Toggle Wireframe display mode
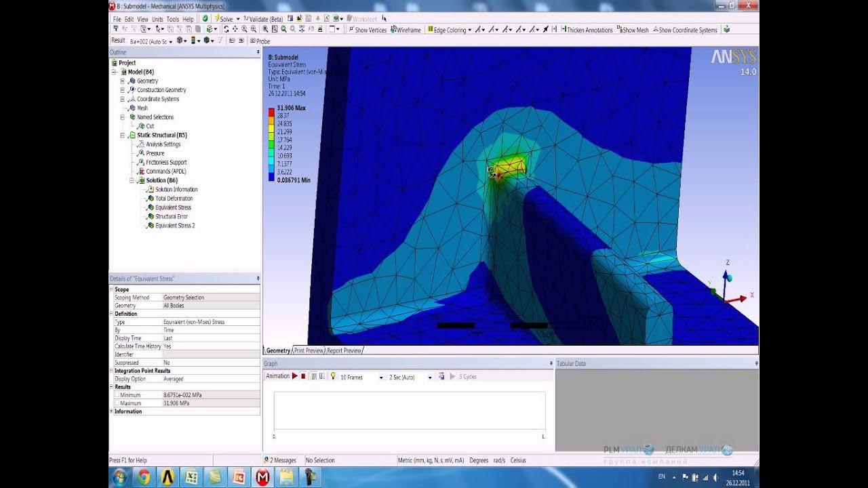Screen dimensions: 868x488 click(406, 30)
